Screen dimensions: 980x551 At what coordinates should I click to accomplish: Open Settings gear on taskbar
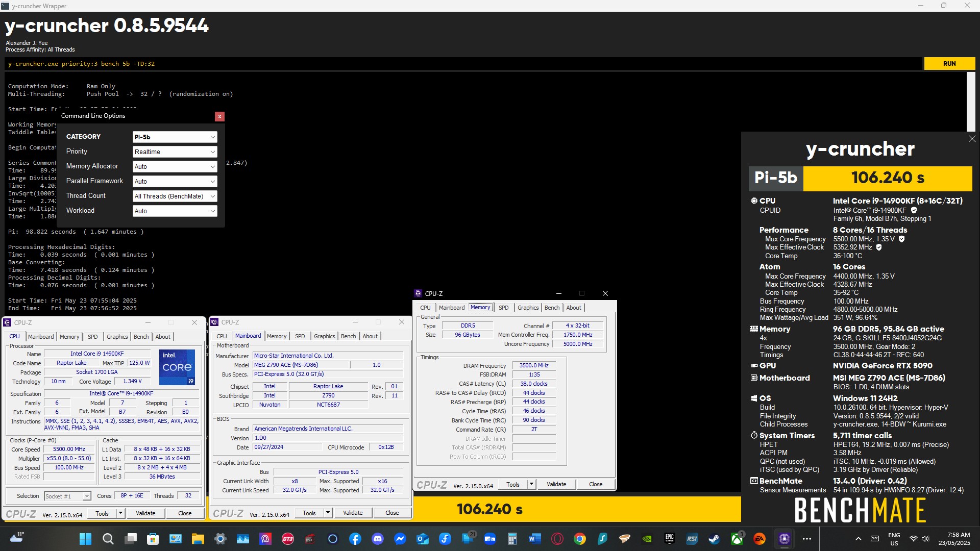[x=220, y=539]
